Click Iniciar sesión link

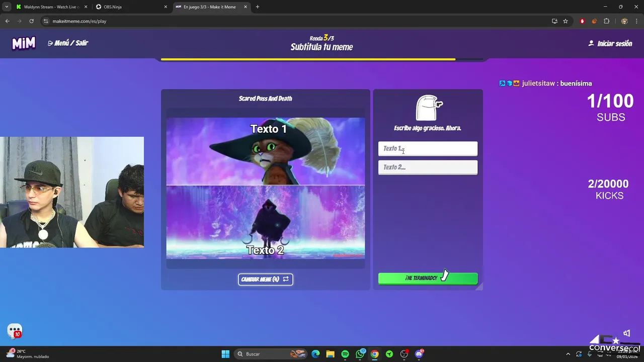[x=610, y=44]
